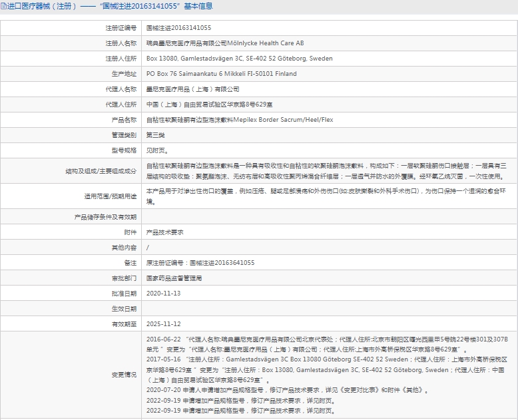Viewport: 518px width, 420px height.
Task: Click the 型号规格 label
Action: [124, 150]
